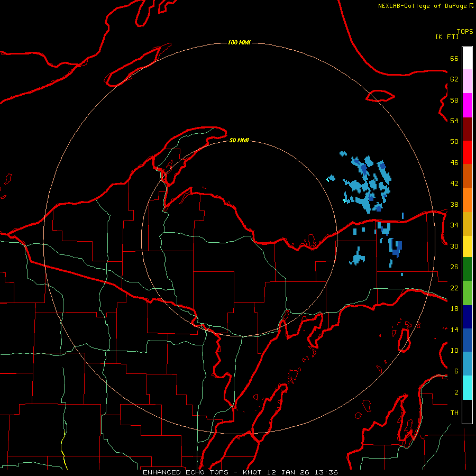Click the yellow 30-34 legend swatch
Image resolution: width=476 pixels, height=476 pixels.
(x=467, y=246)
